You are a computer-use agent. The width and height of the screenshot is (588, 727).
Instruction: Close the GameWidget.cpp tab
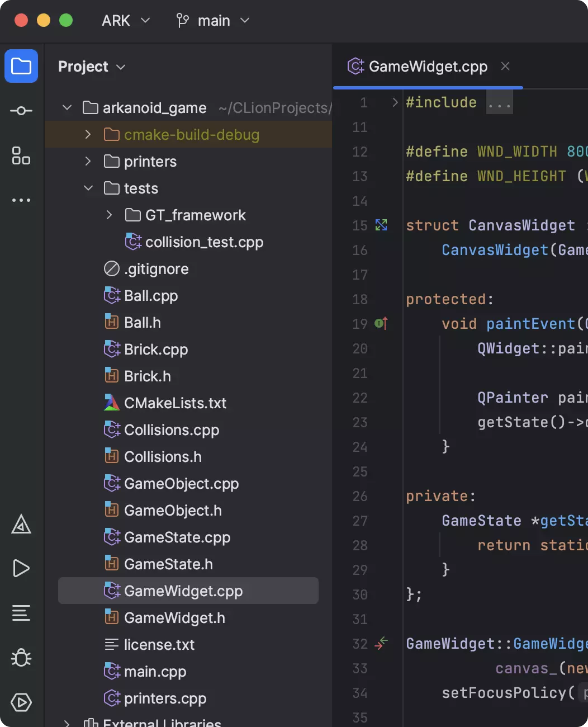[505, 67]
